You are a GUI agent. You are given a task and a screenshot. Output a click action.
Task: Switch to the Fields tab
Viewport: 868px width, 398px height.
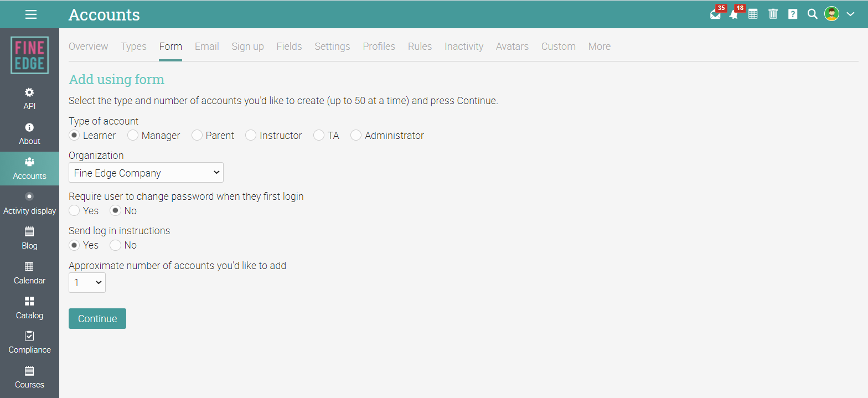pos(289,46)
